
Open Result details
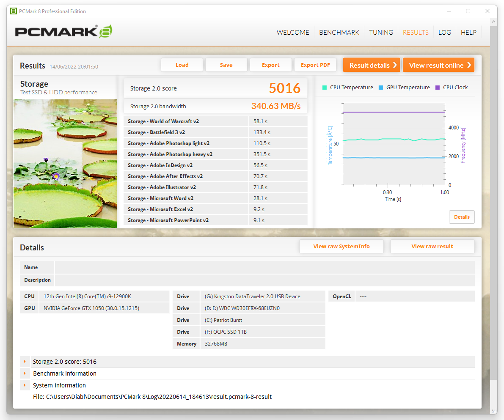[372, 65]
